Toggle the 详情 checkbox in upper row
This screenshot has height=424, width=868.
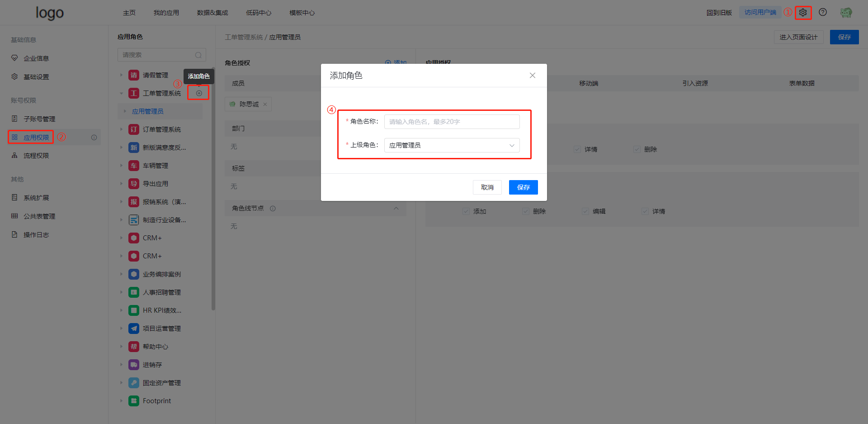pyautogui.click(x=577, y=149)
